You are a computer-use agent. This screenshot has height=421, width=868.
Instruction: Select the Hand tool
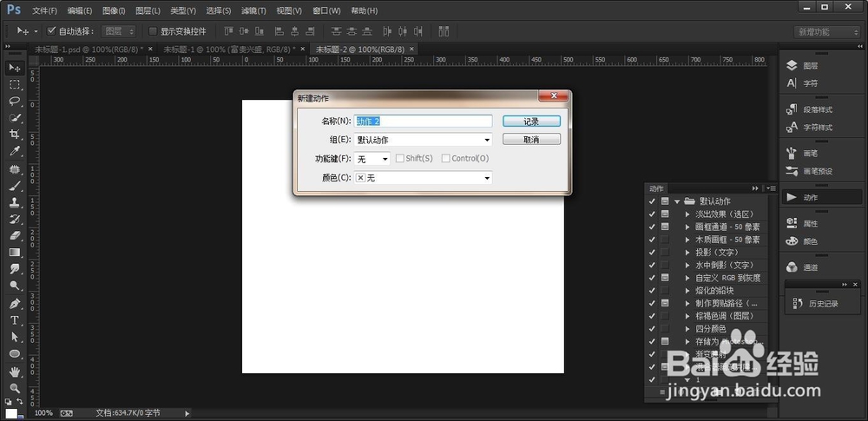[15, 372]
